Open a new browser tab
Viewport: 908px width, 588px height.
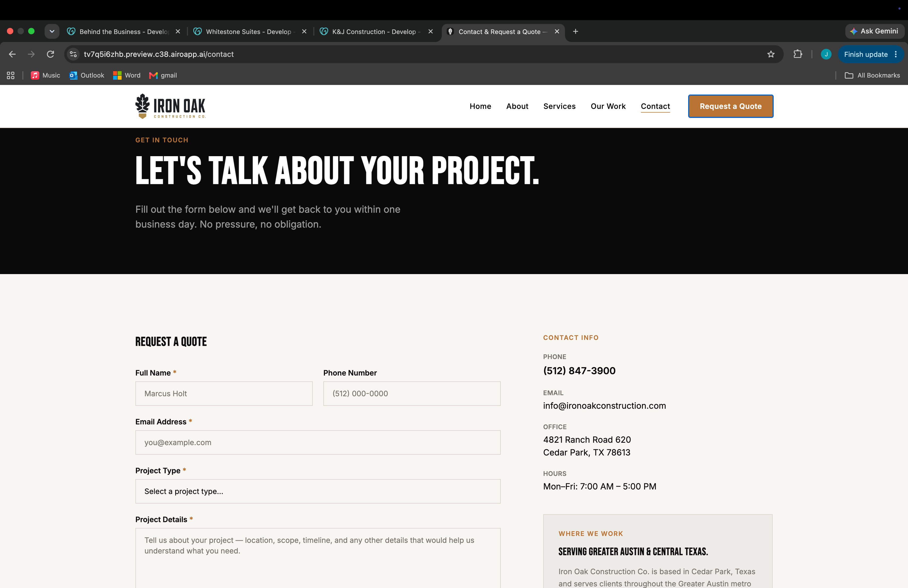[x=575, y=31]
